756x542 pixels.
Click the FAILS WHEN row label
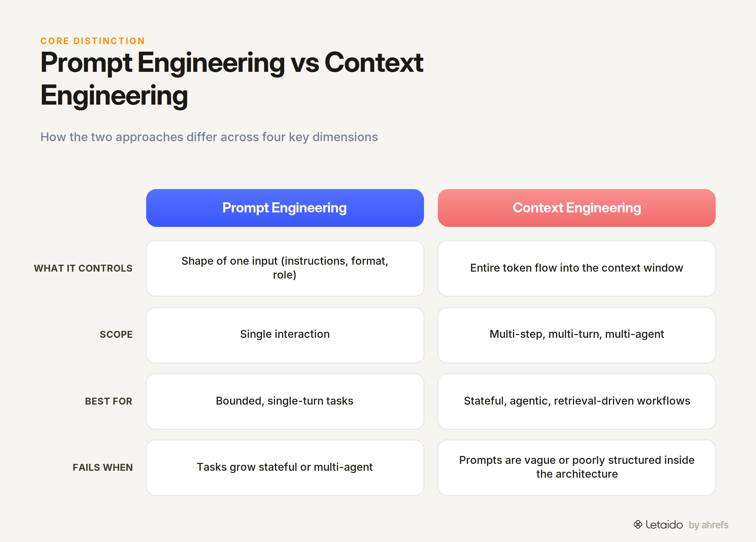click(102, 468)
